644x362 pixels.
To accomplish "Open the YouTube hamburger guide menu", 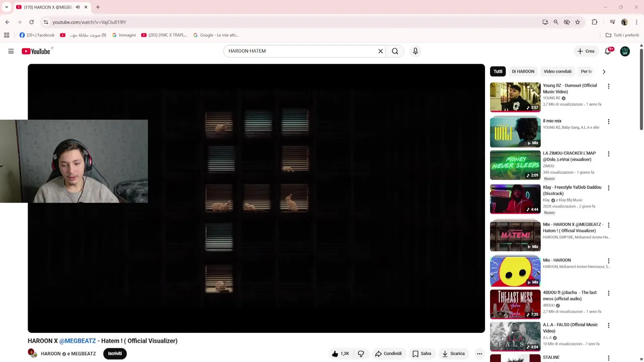I will click(11, 51).
